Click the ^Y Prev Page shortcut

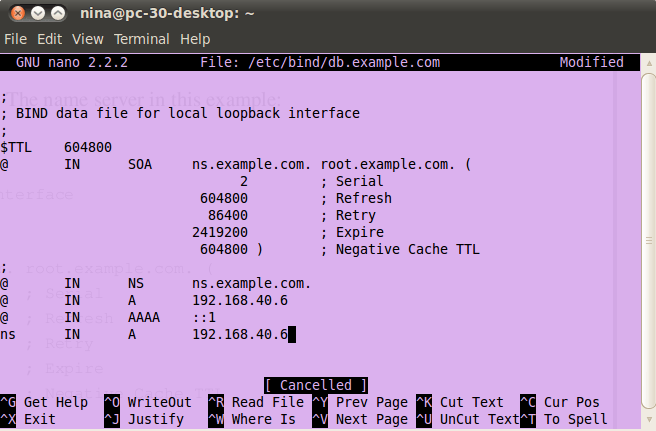pos(360,403)
